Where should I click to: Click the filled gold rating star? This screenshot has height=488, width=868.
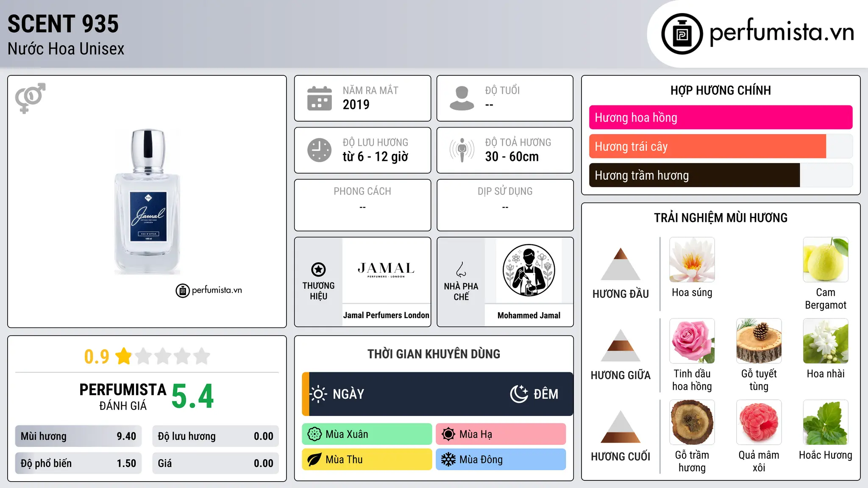pos(124,356)
